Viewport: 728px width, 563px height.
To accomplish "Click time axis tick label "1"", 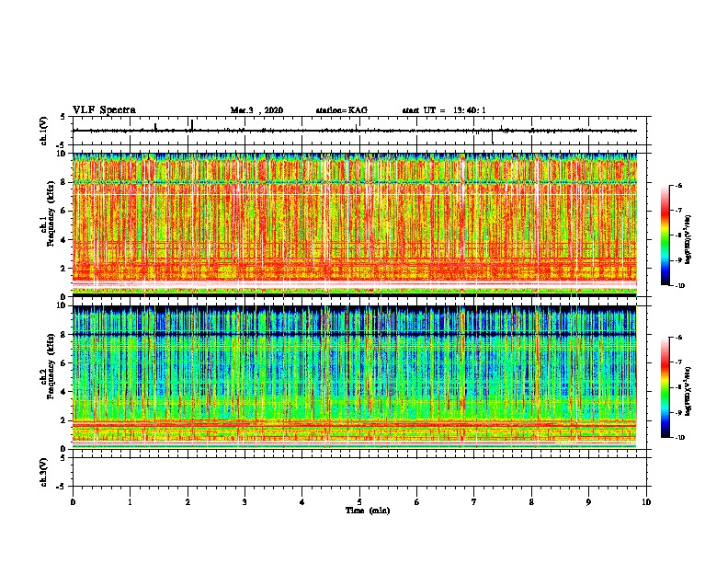I will [x=130, y=502].
